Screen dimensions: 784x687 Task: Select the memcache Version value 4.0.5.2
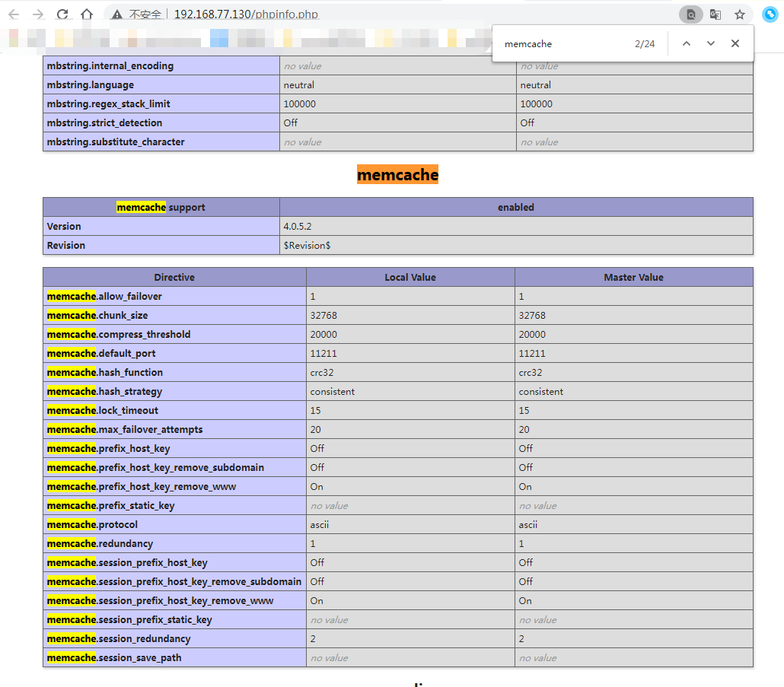(x=298, y=226)
